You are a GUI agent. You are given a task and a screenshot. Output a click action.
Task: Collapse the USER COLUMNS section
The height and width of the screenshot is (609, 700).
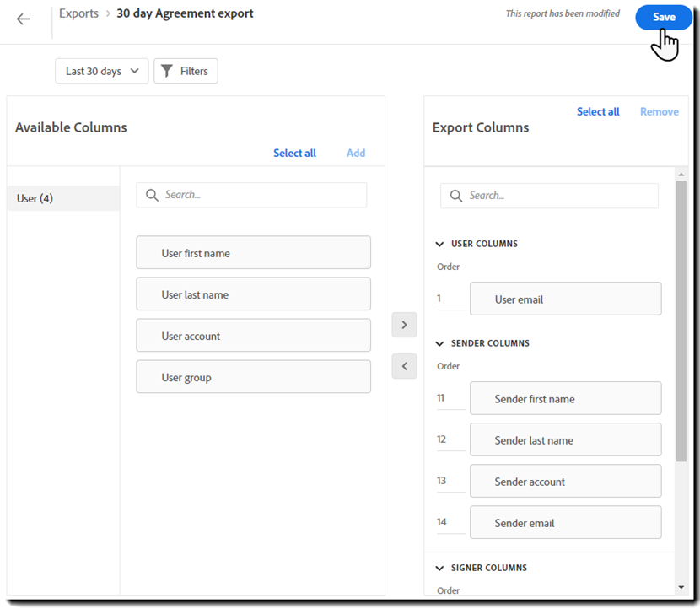point(439,244)
